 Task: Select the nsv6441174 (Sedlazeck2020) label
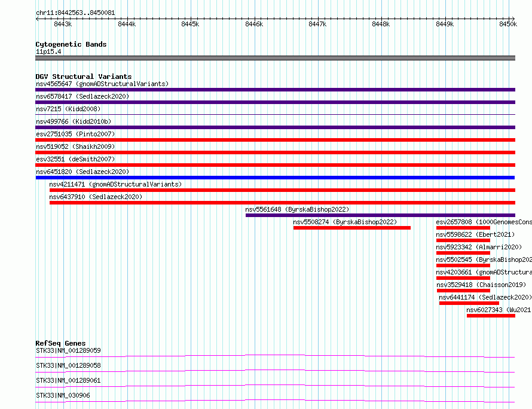[x=485, y=297]
